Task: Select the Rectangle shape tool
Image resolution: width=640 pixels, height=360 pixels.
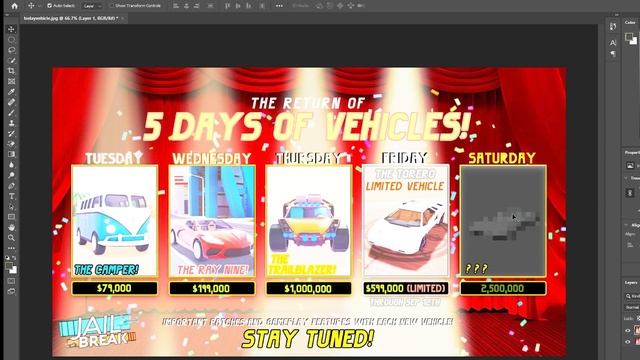Action: coord(11,217)
